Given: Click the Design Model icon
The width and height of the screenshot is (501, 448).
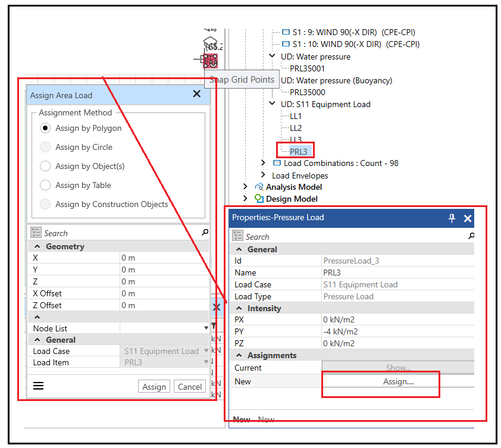Looking at the screenshot, I should coord(259,199).
